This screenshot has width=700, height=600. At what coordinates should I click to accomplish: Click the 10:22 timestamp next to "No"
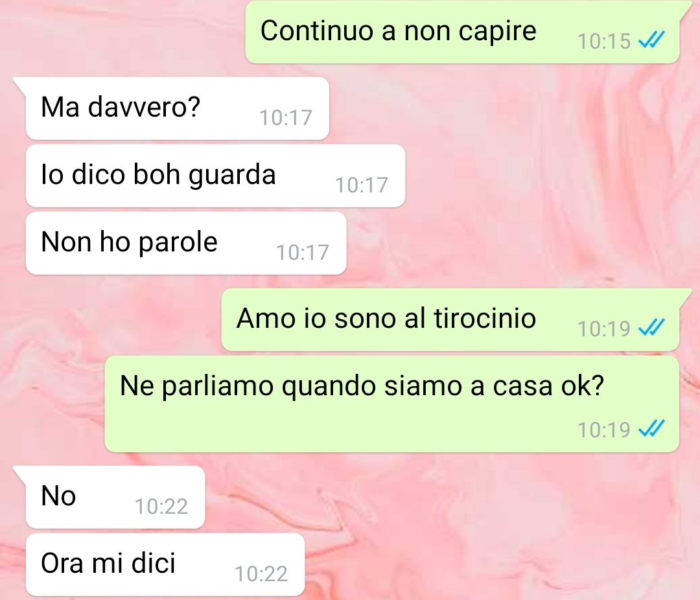[161, 506]
